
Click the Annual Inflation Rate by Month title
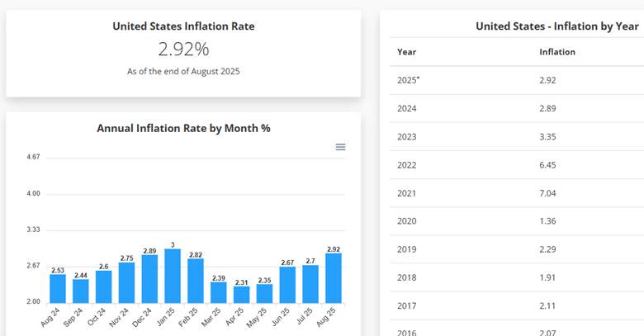pos(183,128)
